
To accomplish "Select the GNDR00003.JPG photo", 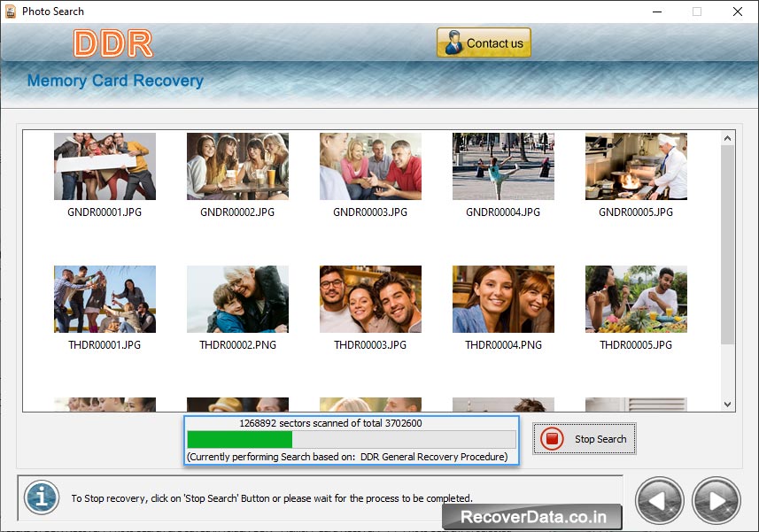I will click(370, 166).
